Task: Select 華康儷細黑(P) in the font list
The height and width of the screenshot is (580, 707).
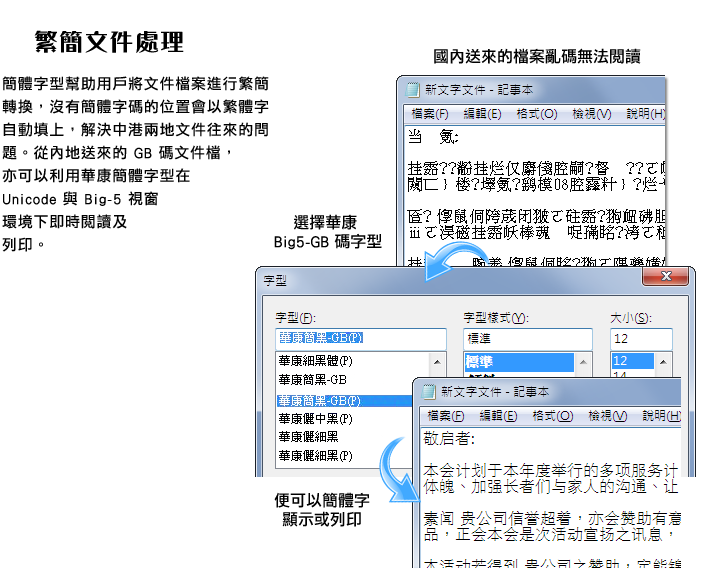Action: 315,456
